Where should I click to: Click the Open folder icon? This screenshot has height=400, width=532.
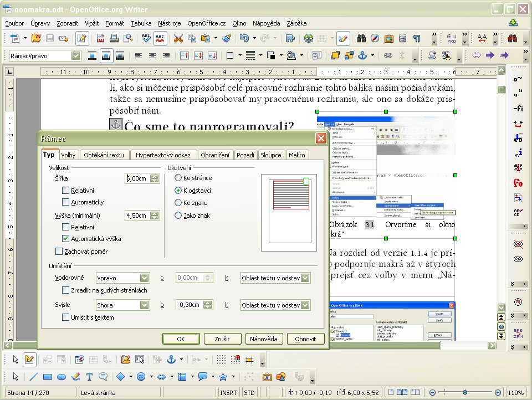pyautogui.click(x=36, y=38)
